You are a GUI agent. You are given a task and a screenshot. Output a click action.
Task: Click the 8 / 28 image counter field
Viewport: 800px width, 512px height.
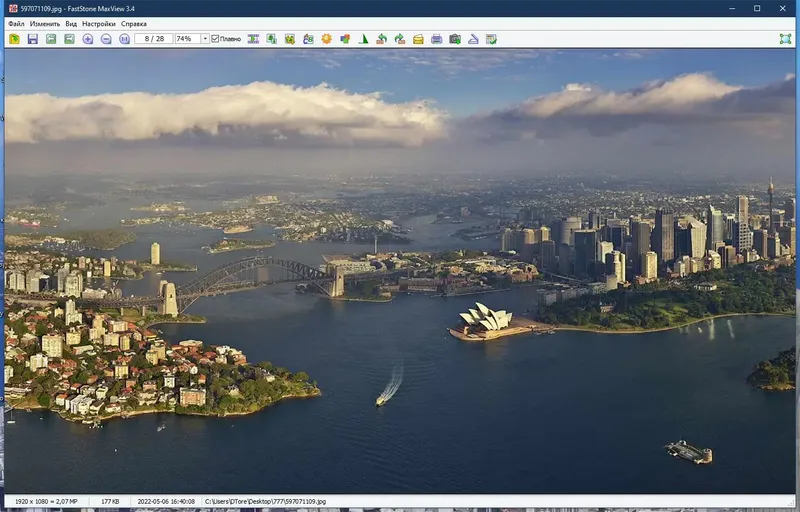154,39
